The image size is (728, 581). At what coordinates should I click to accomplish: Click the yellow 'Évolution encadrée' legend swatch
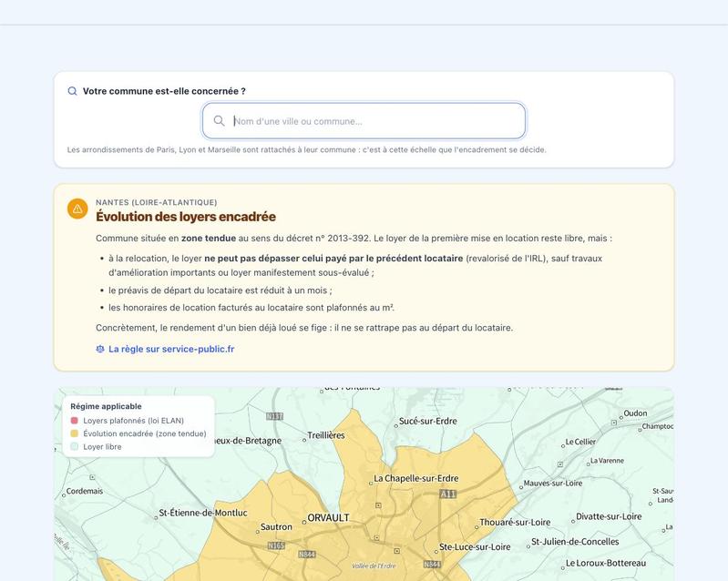pos(75,433)
